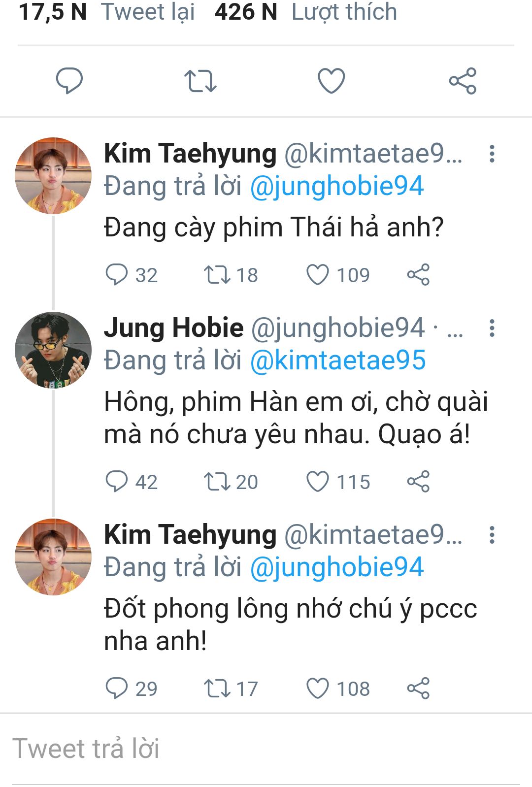The image size is (532, 787).
Task: Like Jung Hobie's "phim Hàn" reply
Action: pyautogui.click(x=318, y=482)
